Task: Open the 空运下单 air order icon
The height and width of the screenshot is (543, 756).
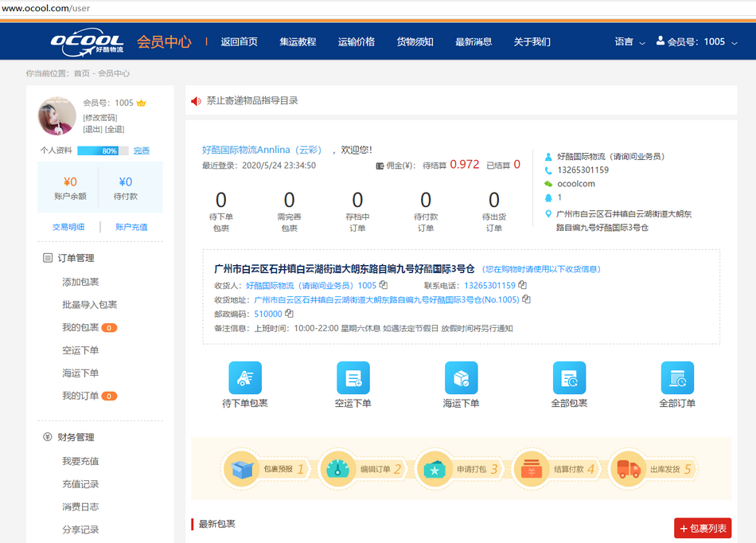Action: point(353,378)
